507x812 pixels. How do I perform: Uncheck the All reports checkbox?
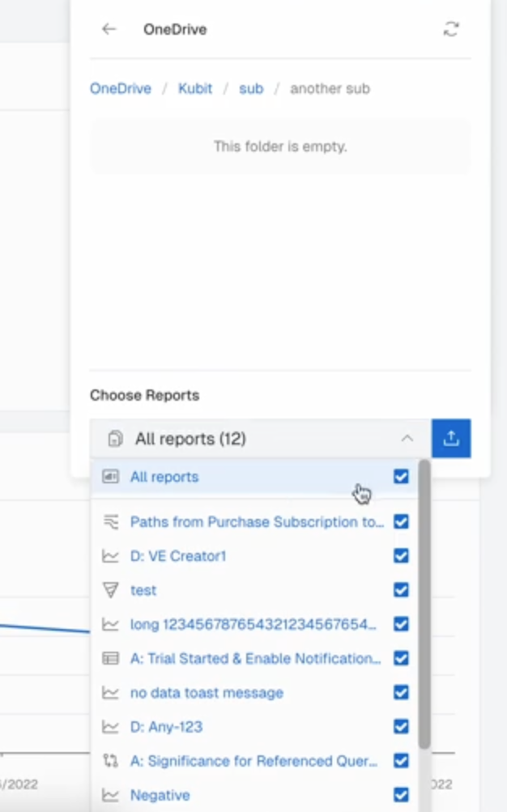[x=402, y=476]
